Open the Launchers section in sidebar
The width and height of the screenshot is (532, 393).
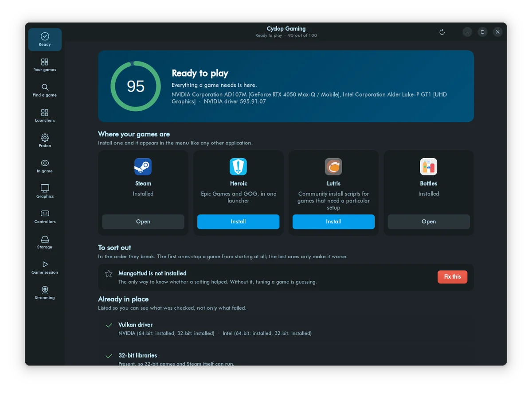(x=45, y=115)
